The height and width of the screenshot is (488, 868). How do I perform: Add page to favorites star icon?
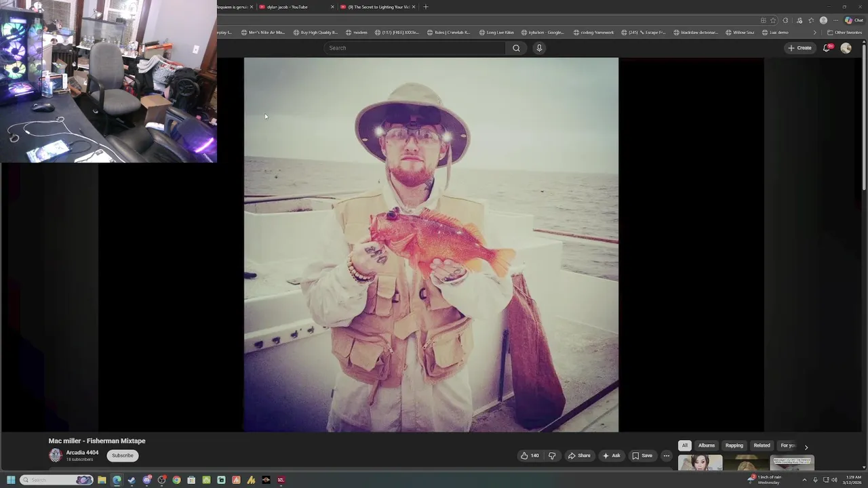pyautogui.click(x=774, y=20)
